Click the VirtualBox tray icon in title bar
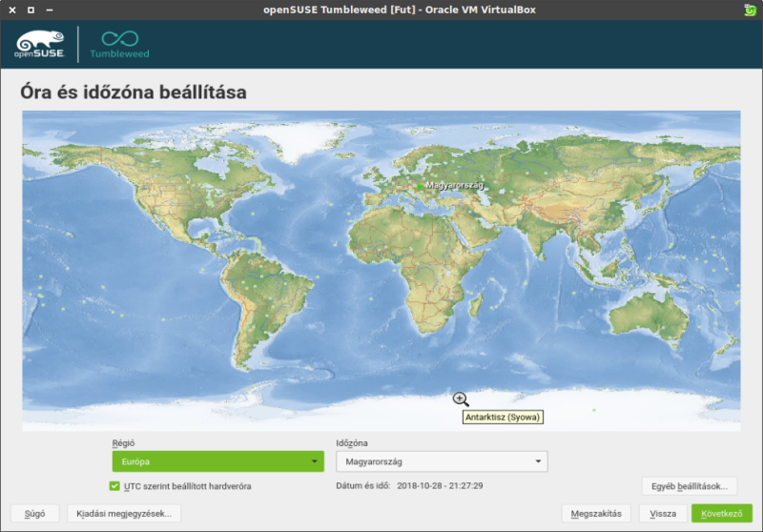Image resolution: width=763 pixels, height=532 pixels. point(750,10)
